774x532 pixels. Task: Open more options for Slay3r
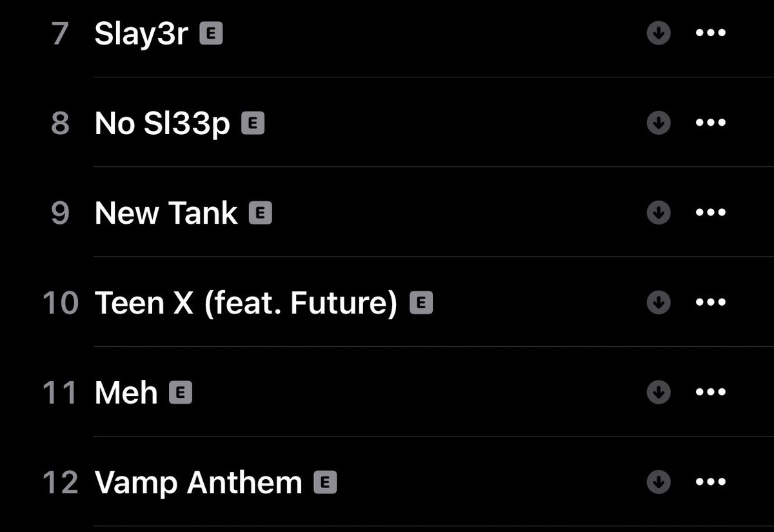pos(711,34)
